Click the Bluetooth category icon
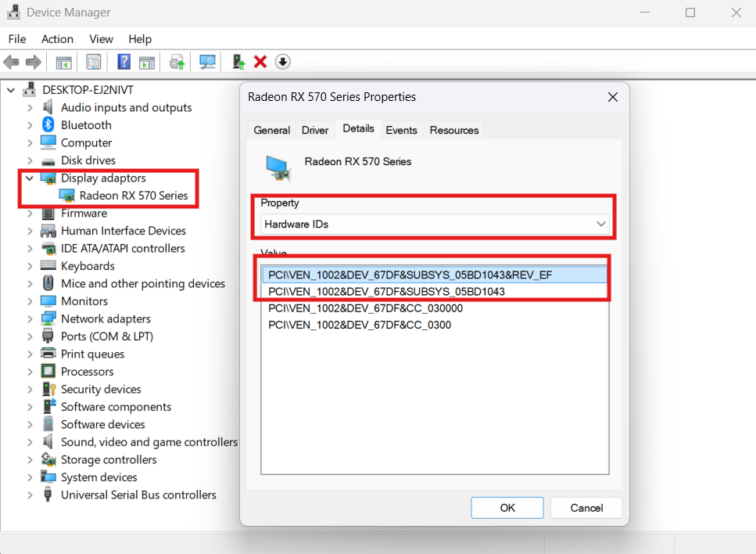756x554 pixels. pos(48,124)
